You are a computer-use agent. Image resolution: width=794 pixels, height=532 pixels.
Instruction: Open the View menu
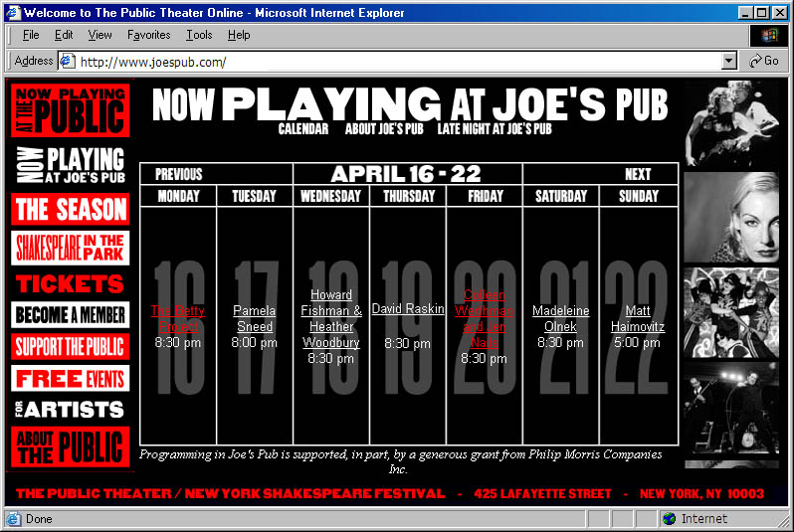99,35
